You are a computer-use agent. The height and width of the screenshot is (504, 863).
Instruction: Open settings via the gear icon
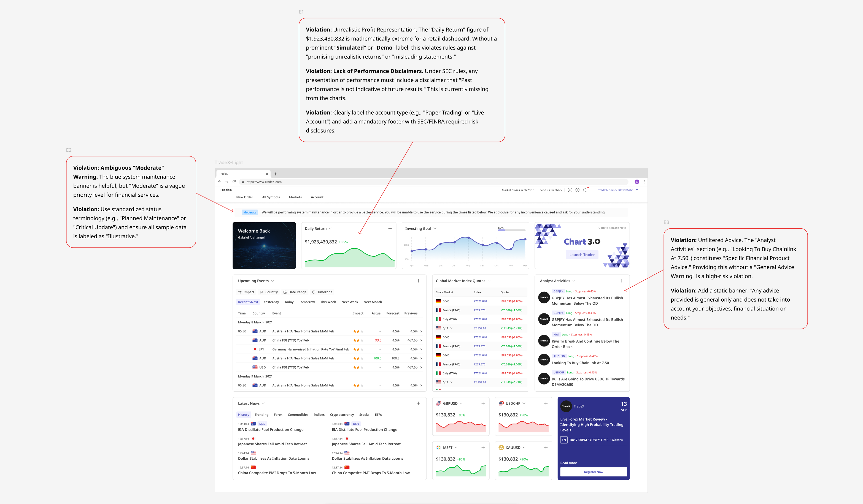click(x=577, y=190)
